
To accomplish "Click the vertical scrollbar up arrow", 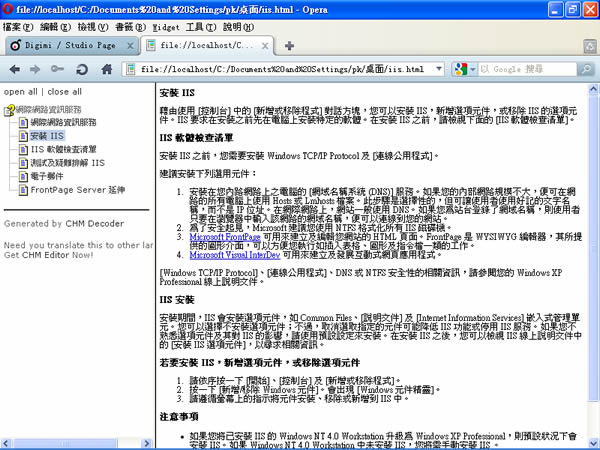I will 593,90.
